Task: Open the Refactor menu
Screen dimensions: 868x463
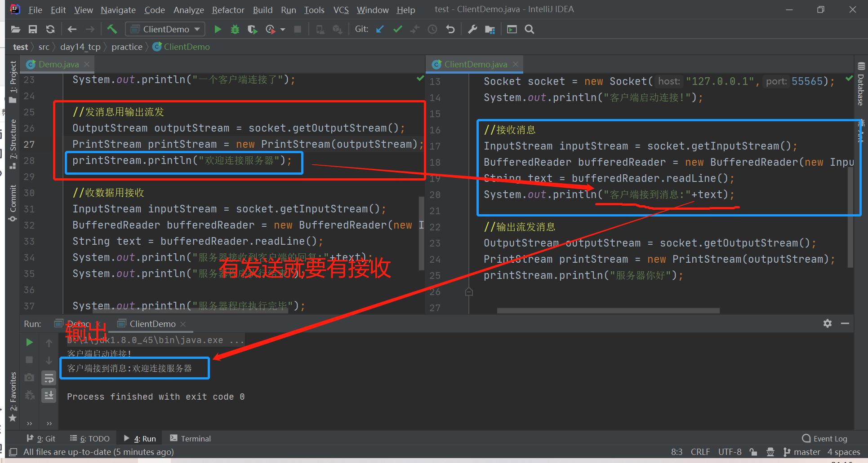Action: click(x=228, y=10)
